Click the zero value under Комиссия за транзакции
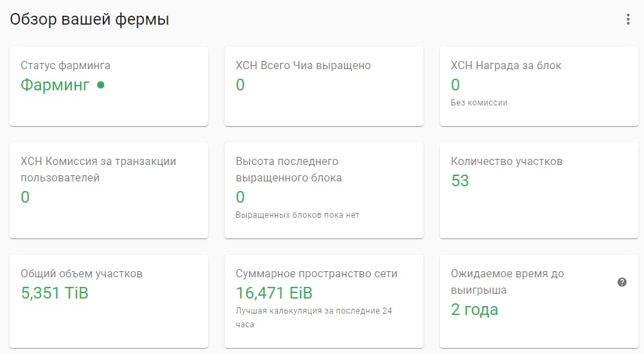Viewport: 644px width, 354px height. 25,197
